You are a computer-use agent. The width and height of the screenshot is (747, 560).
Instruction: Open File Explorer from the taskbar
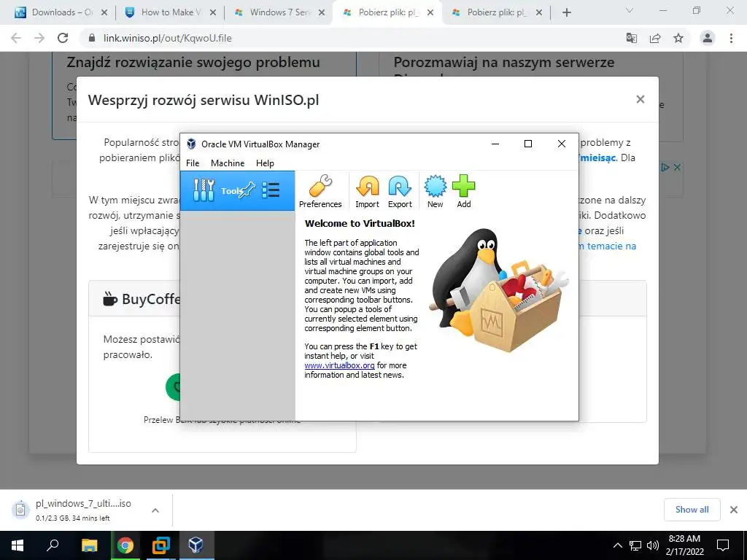pos(89,545)
